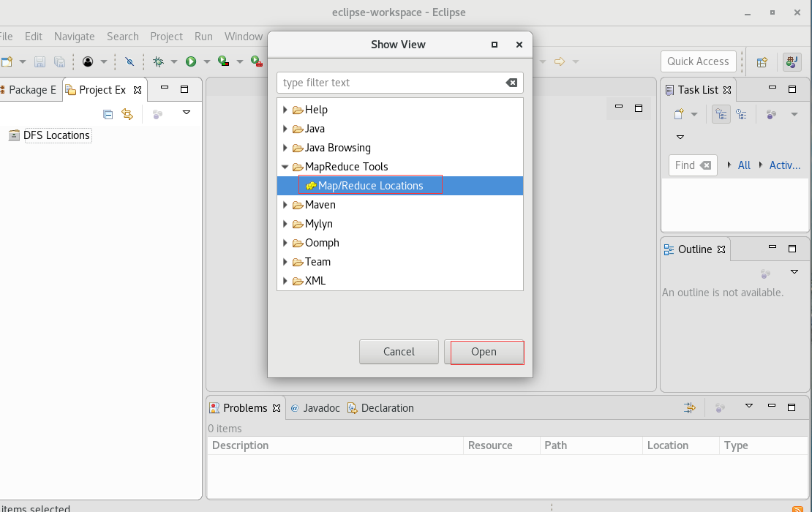Clear the Task List Find field

point(705,165)
